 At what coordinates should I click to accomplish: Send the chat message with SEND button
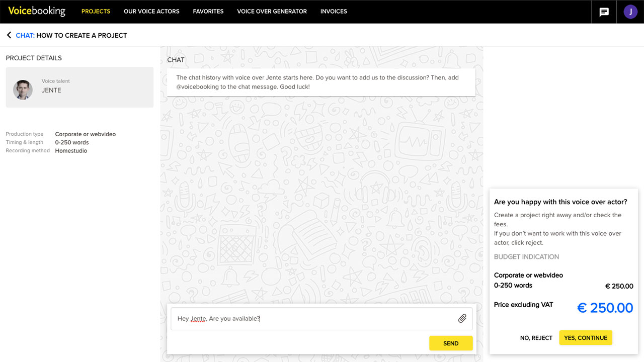[450, 343]
